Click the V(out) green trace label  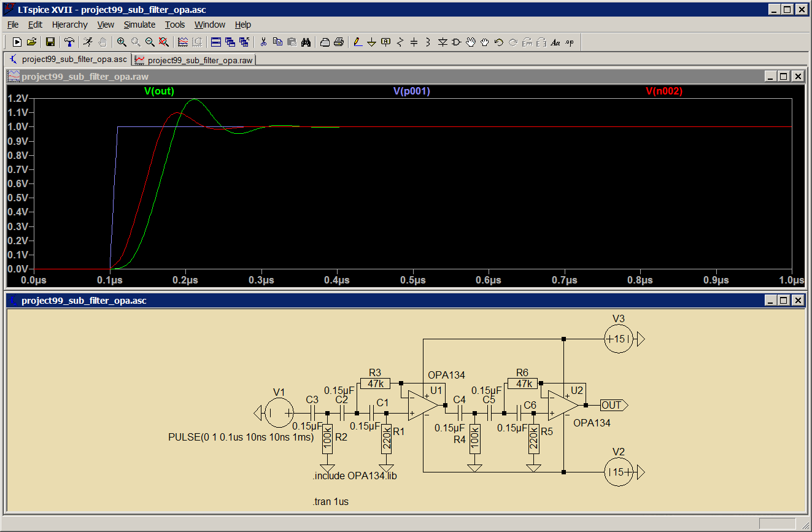[x=160, y=91]
